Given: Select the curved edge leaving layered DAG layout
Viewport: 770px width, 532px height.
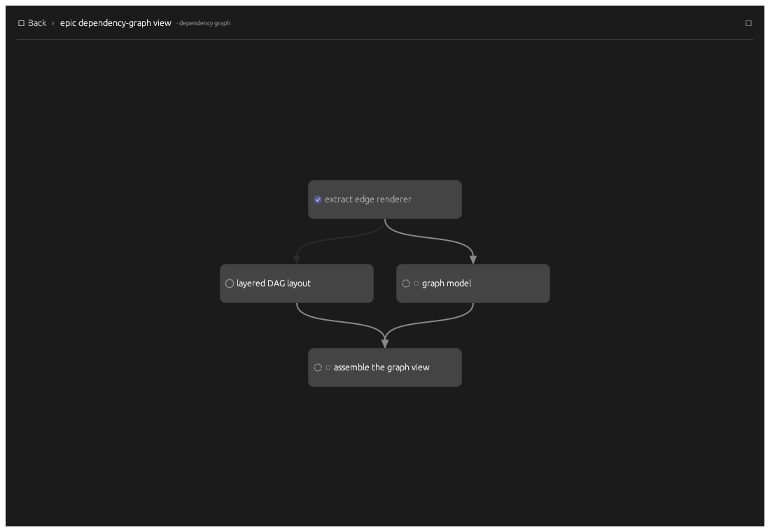Looking at the screenshot, I should pos(339,322).
